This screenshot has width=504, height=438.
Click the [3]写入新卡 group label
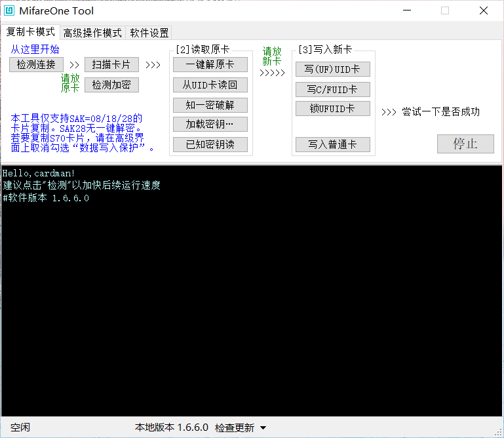click(325, 50)
